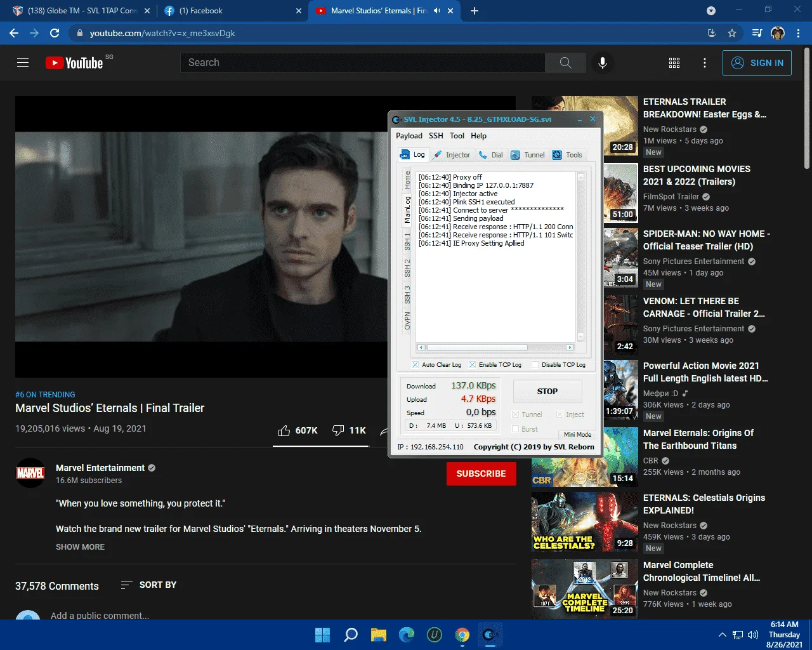Switch to the Dial tab
The image size is (812, 650).
pyautogui.click(x=491, y=155)
